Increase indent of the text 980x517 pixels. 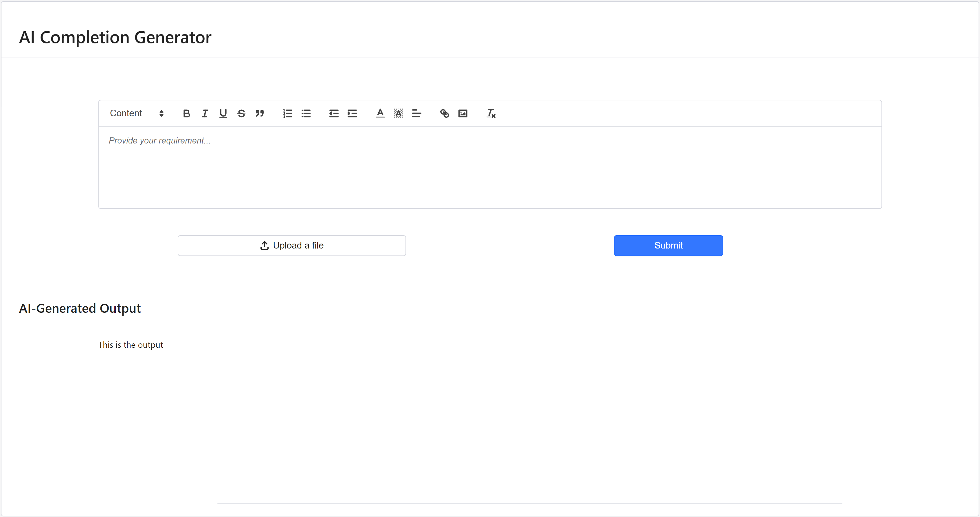[x=352, y=113]
